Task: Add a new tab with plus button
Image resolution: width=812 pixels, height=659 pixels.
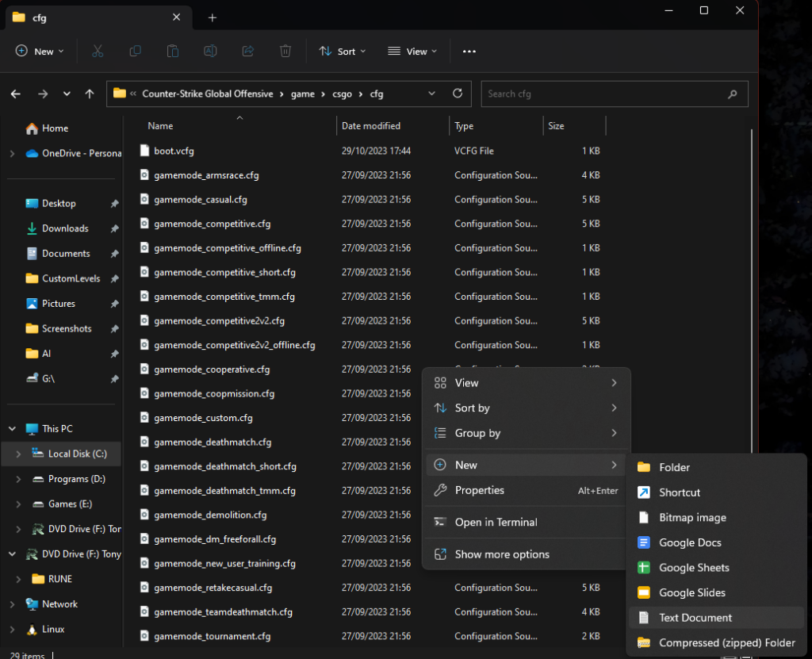Action: tap(213, 17)
